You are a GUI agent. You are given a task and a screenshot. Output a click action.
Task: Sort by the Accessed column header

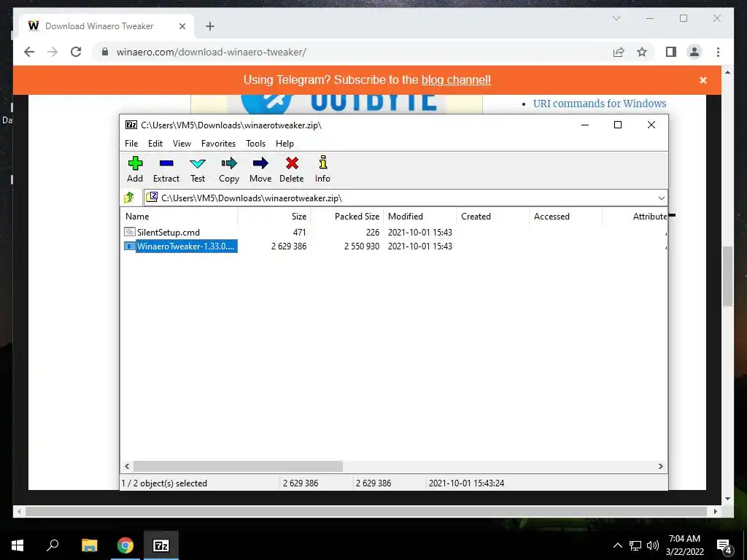tap(565, 216)
